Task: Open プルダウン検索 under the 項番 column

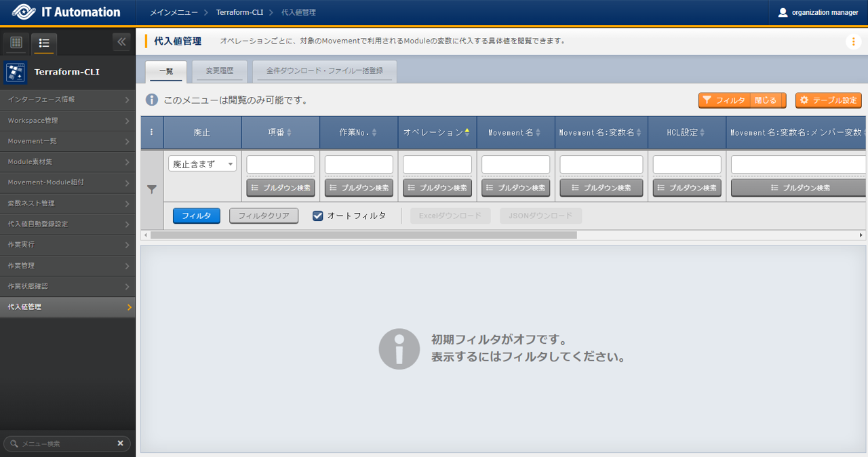Action: (x=281, y=188)
